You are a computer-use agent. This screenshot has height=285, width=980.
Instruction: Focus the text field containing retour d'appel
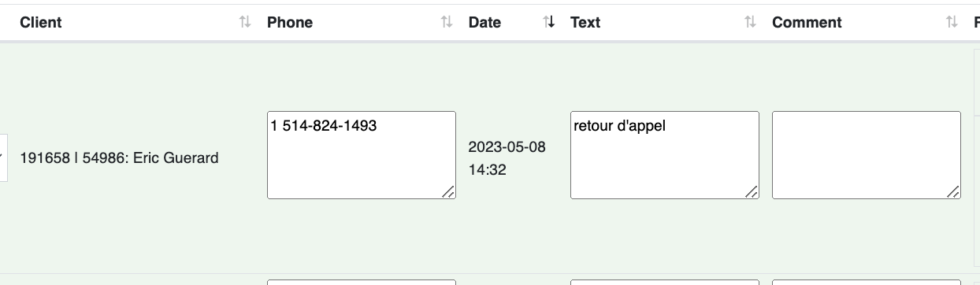665,155
